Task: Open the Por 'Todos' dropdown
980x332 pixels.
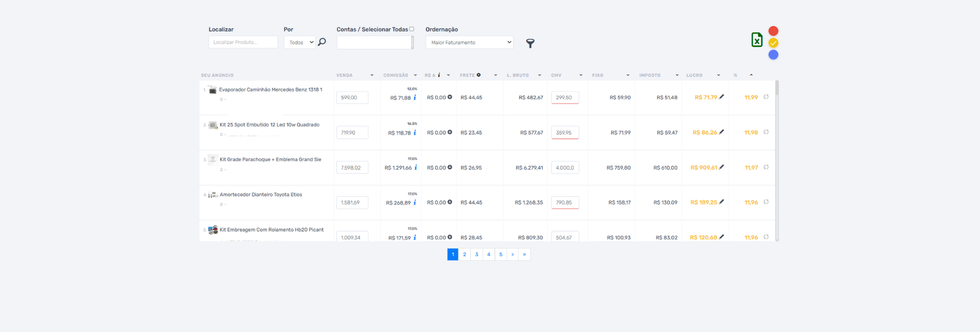Action: [x=300, y=43]
